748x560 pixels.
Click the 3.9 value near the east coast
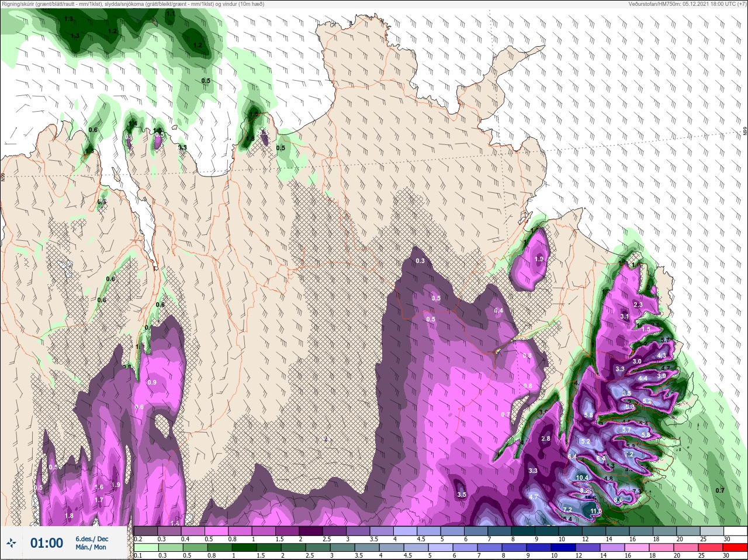tap(662, 376)
